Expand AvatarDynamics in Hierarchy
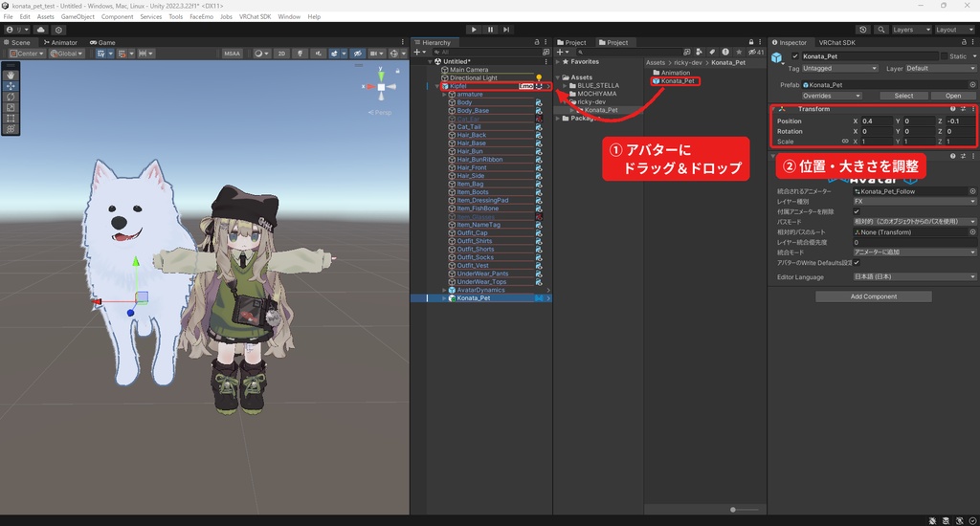 point(444,290)
